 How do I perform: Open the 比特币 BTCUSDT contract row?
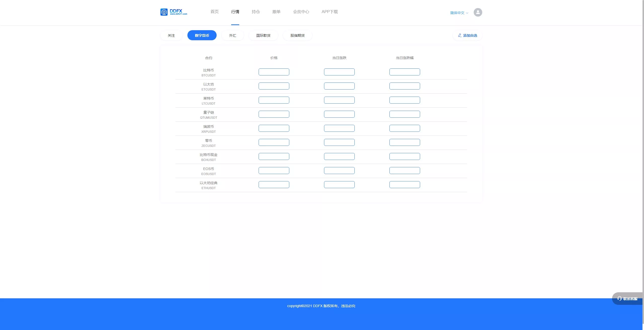[209, 72]
